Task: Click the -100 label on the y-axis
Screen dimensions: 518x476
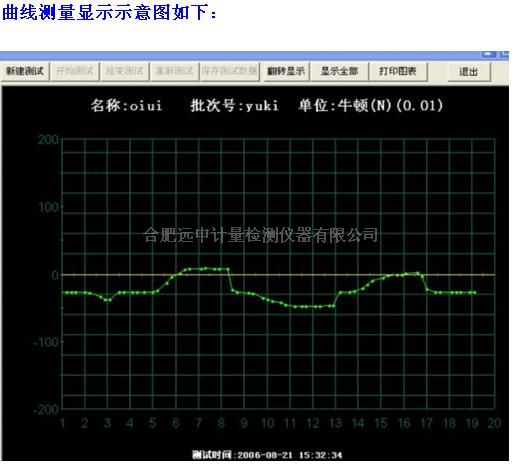Action: click(x=47, y=342)
